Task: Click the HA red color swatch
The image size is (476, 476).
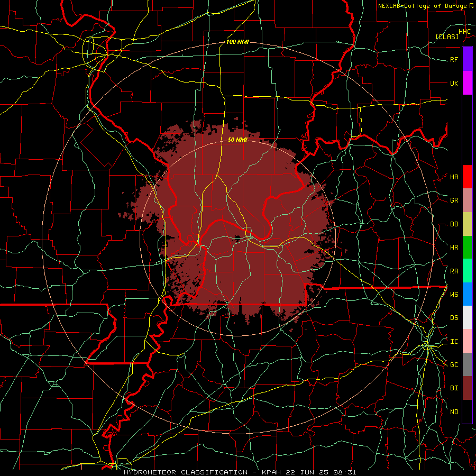Action: [467, 177]
